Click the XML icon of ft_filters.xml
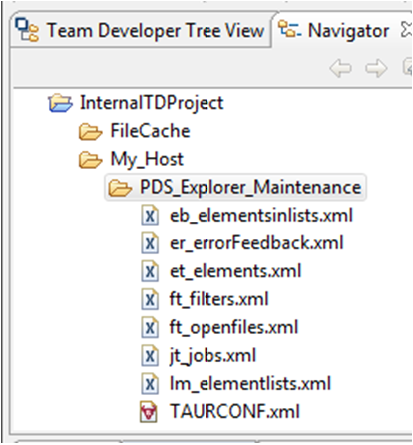Viewport: 413px width, 445px height. coord(150,300)
